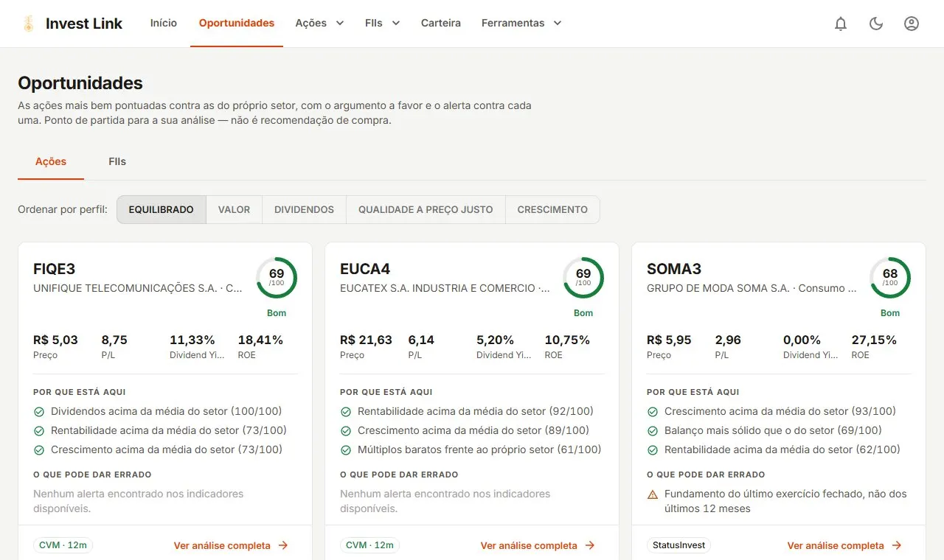Image resolution: width=944 pixels, height=560 pixels.
Task: Go to Início in the top navigation
Action: point(164,24)
